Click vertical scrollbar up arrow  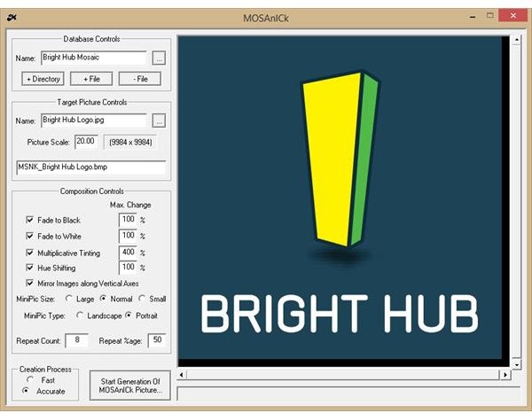coord(516,40)
